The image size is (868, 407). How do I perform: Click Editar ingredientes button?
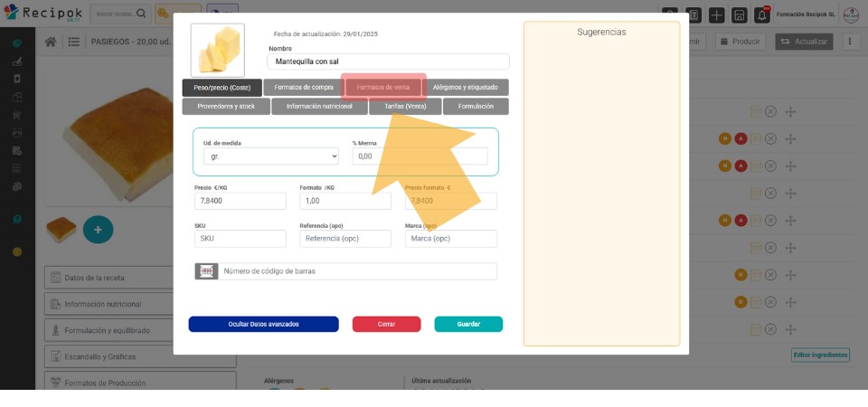[x=820, y=355]
